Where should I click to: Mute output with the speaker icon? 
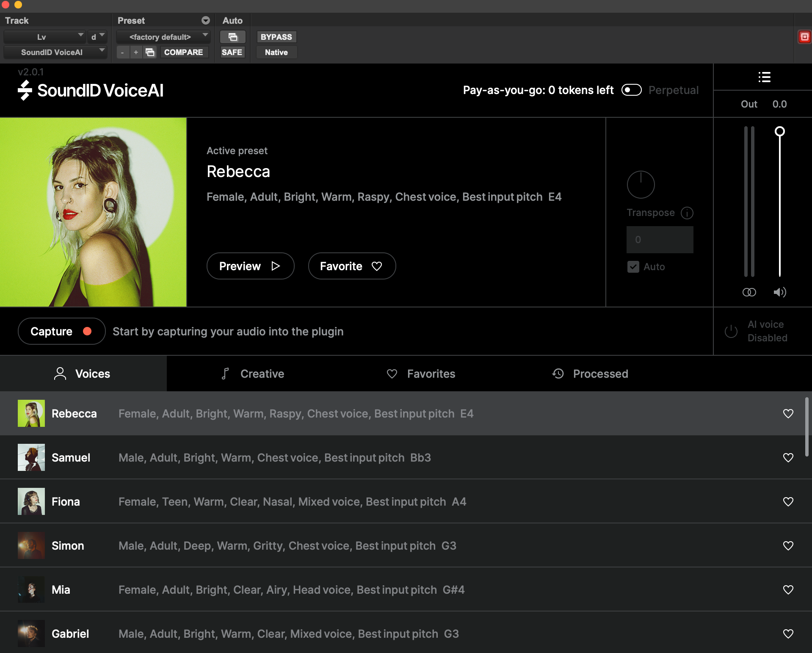(779, 292)
